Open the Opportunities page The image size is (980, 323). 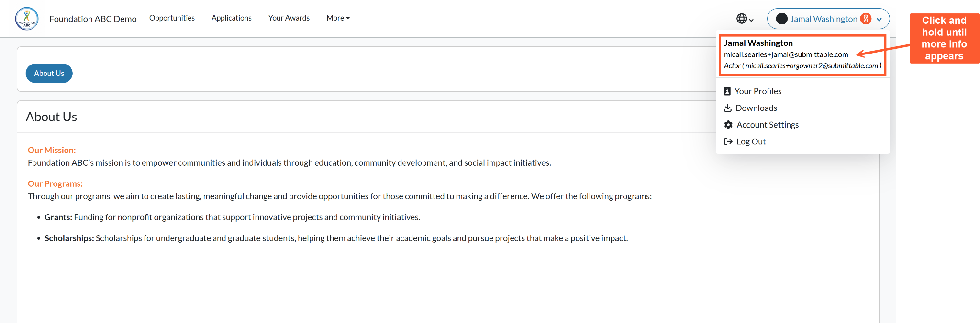[172, 18]
